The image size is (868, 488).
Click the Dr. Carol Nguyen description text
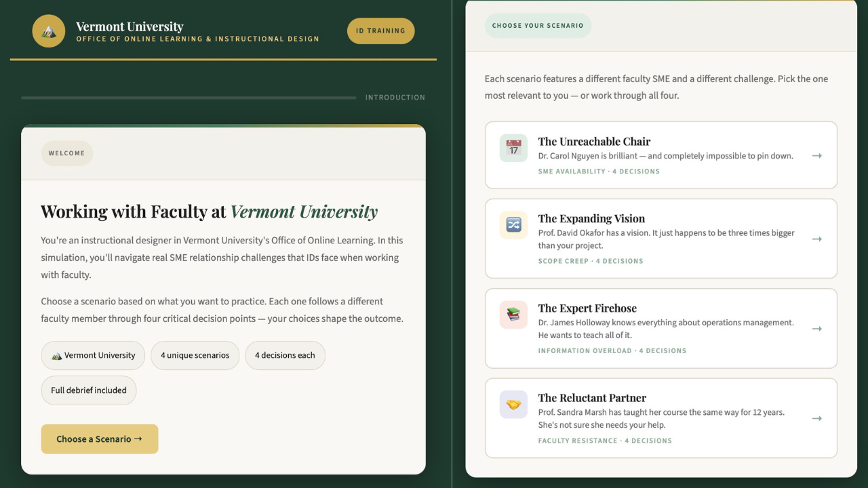[x=665, y=156]
